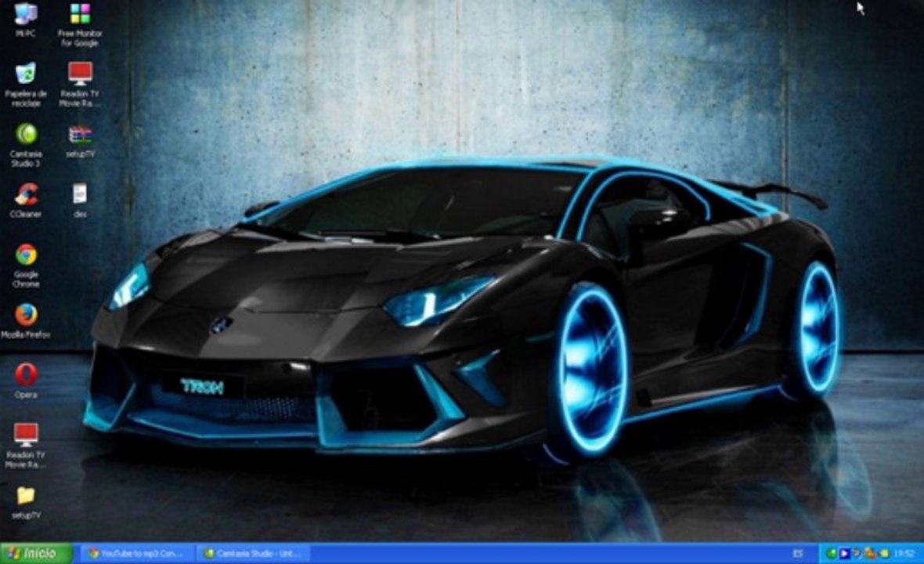
Task: Select the 'des' text document icon
Action: click(x=80, y=201)
